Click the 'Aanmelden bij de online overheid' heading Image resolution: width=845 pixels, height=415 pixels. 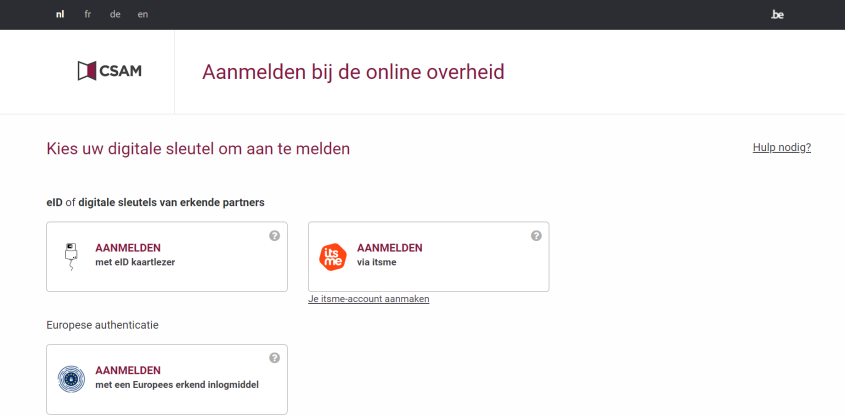pos(353,72)
